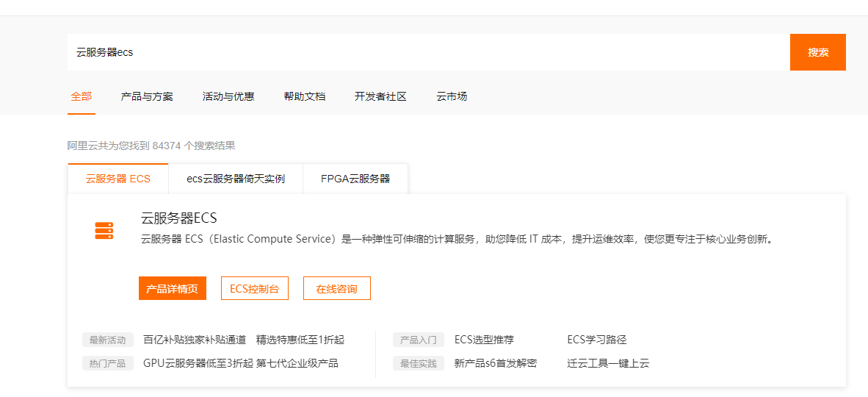Screen dimensions: 868x397
Task: Select the 云服务器 ECS result tab
Action: [x=118, y=179]
